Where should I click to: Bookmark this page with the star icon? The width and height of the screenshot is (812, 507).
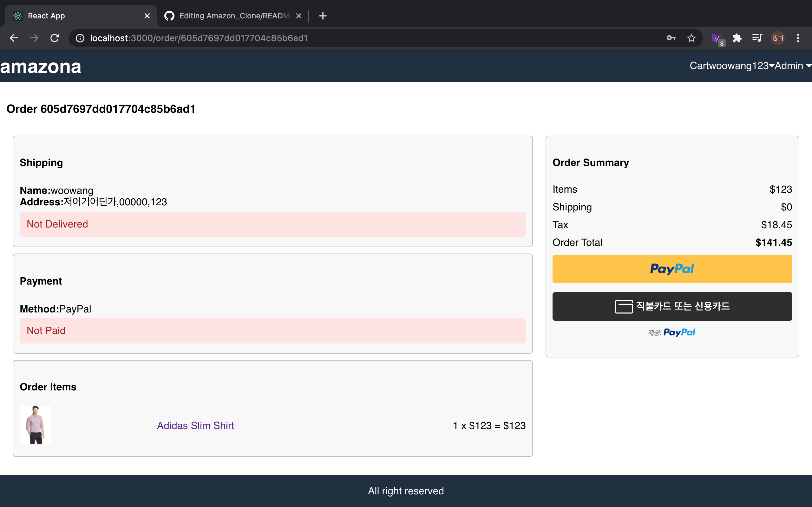pos(691,38)
